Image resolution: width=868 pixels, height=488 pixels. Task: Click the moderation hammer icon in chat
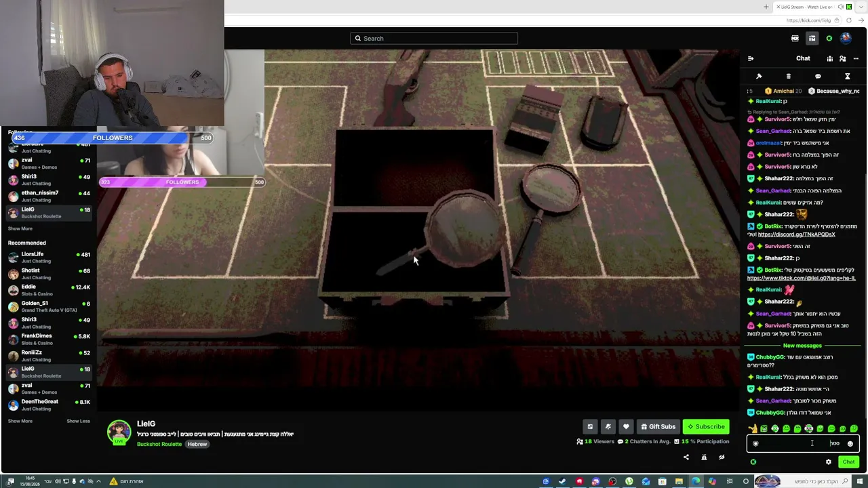click(x=759, y=76)
